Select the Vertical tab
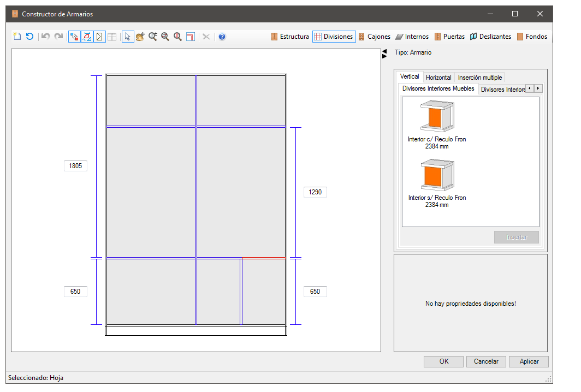 pos(410,76)
